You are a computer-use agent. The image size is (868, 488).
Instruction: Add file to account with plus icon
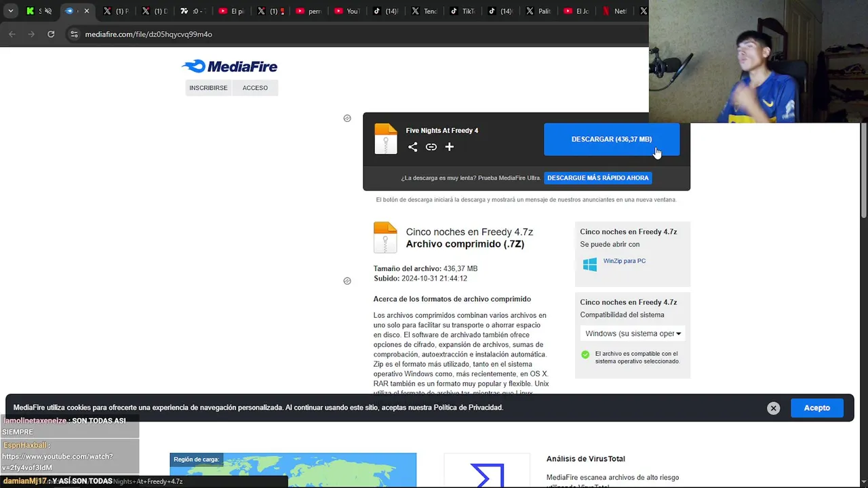coord(449,147)
